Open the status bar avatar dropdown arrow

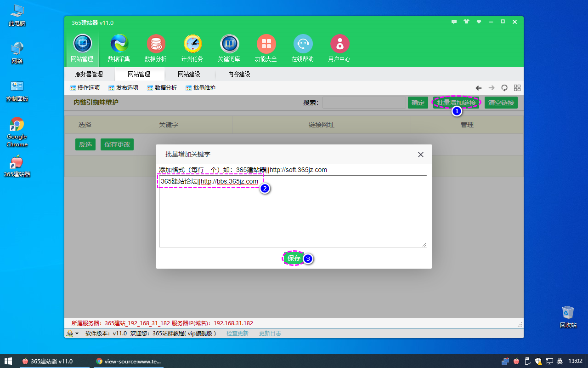pyautogui.click(x=77, y=333)
